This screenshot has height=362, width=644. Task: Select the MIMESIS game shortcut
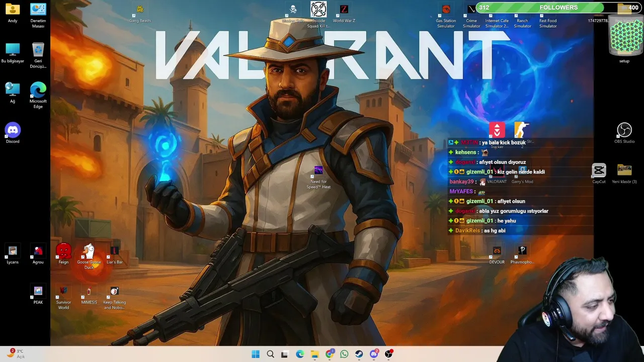[x=89, y=291]
